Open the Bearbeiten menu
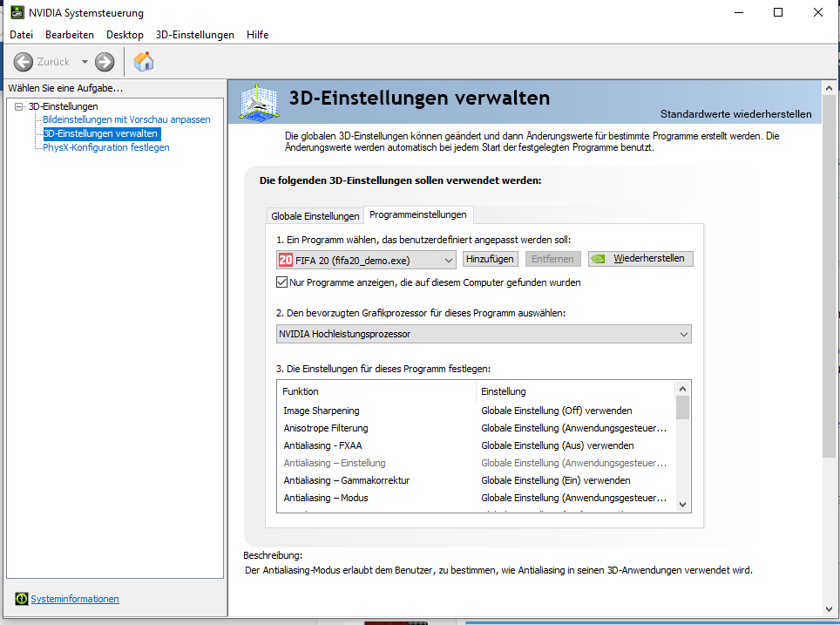 point(70,35)
